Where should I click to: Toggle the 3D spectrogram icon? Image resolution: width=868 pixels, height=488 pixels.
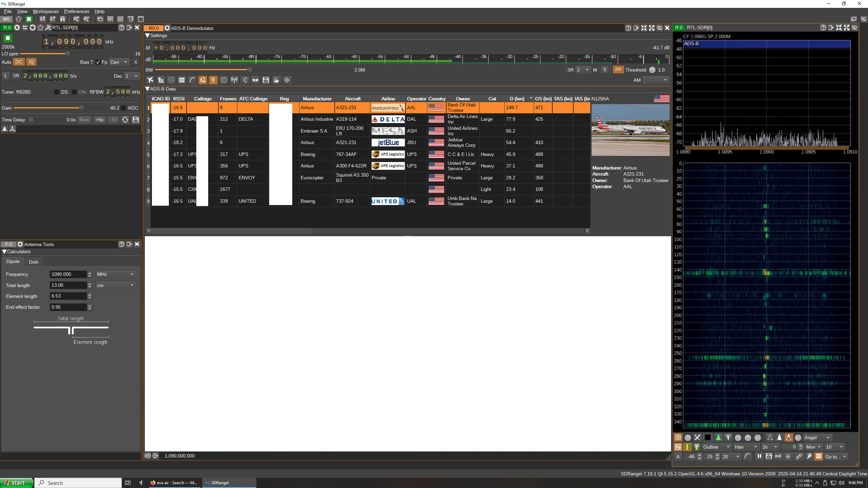[697, 447]
